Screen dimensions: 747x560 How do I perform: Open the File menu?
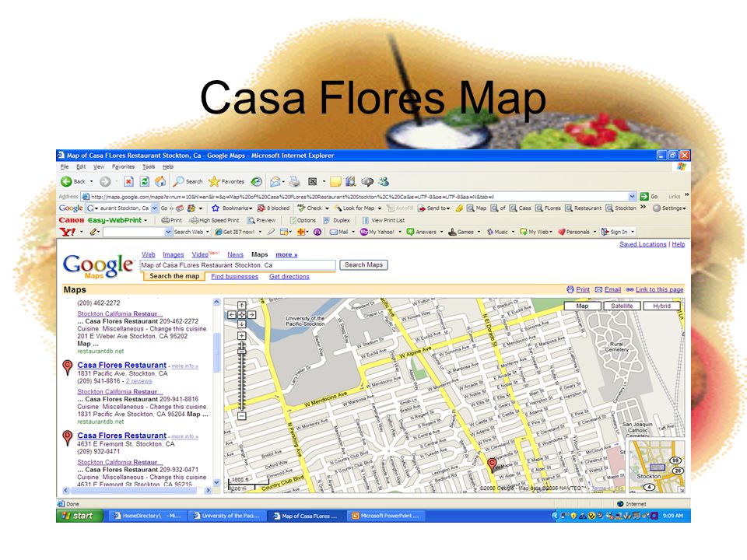[x=65, y=166]
